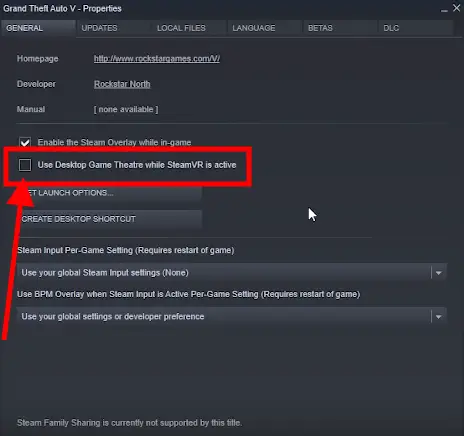Click the Steam Input Per-Game Setting label
The height and width of the screenshot is (436, 464).
pos(126,250)
